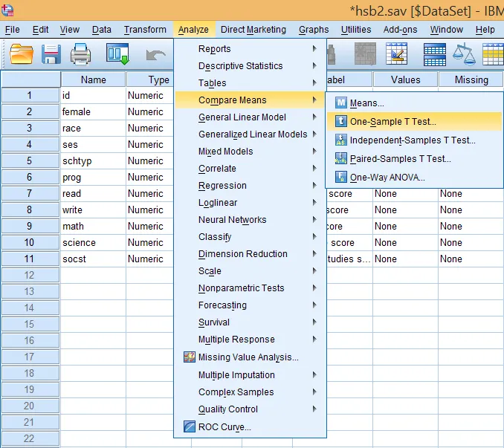Select the Missing column header
This screenshot has height=448, width=504.
(x=471, y=79)
